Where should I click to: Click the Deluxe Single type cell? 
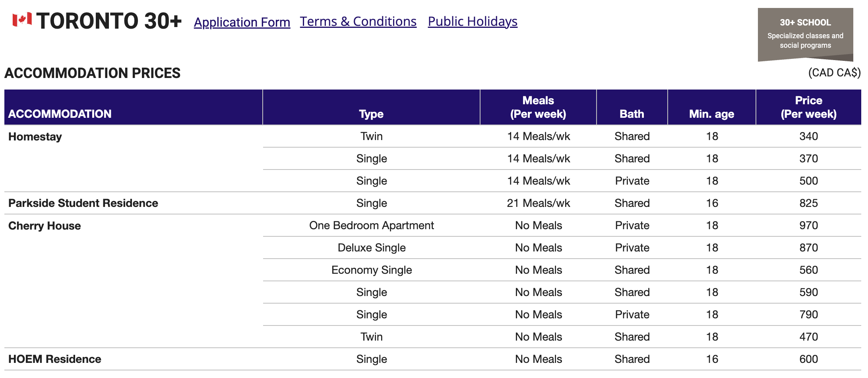click(x=371, y=247)
